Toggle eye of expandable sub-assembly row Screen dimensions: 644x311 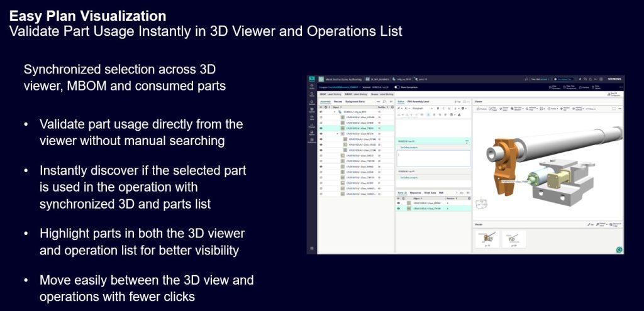pos(321,134)
